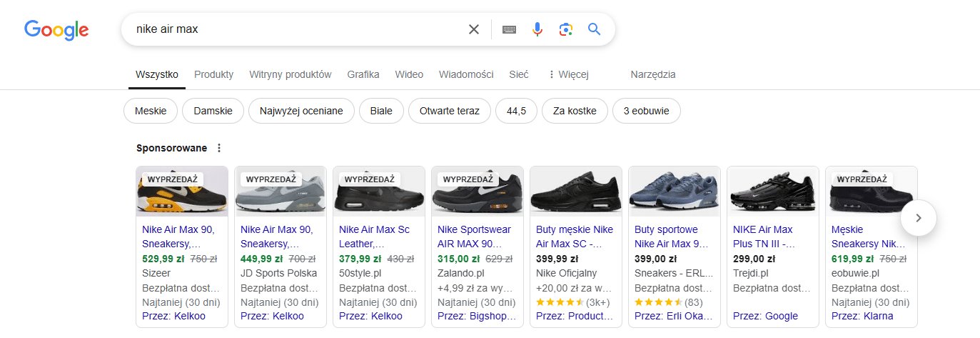Select the Najwyżej oceniane chip

[x=301, y=111]
